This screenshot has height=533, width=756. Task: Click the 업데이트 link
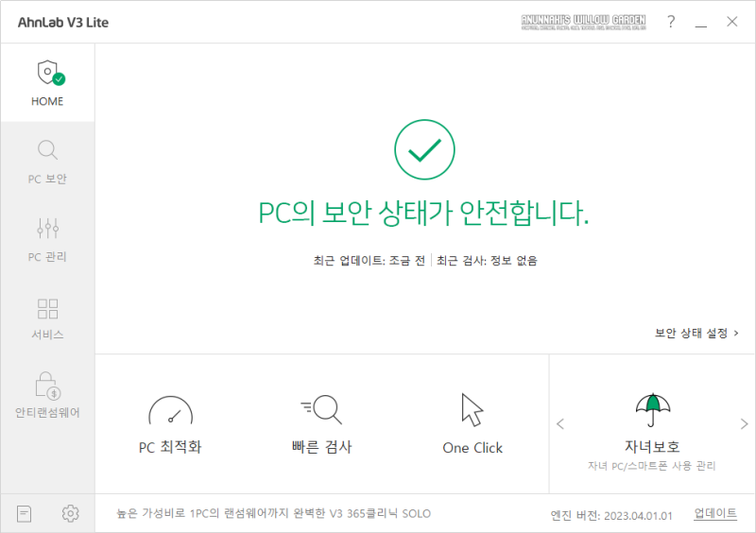[715, 514]
